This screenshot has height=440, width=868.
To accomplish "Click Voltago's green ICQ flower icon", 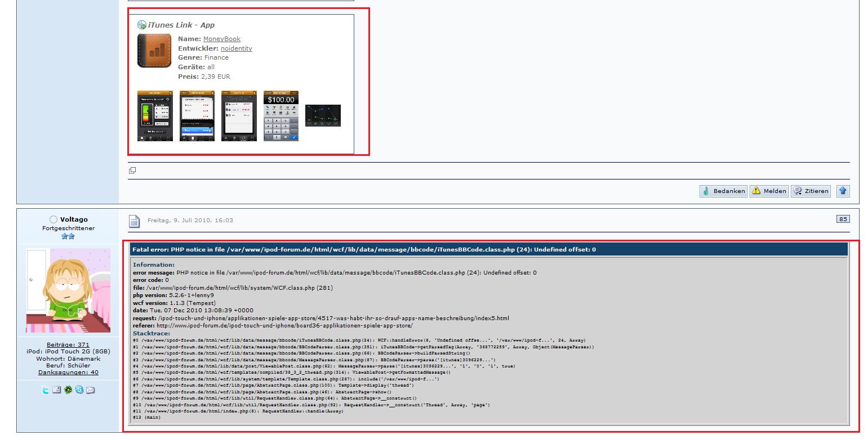I will (68, 389).
